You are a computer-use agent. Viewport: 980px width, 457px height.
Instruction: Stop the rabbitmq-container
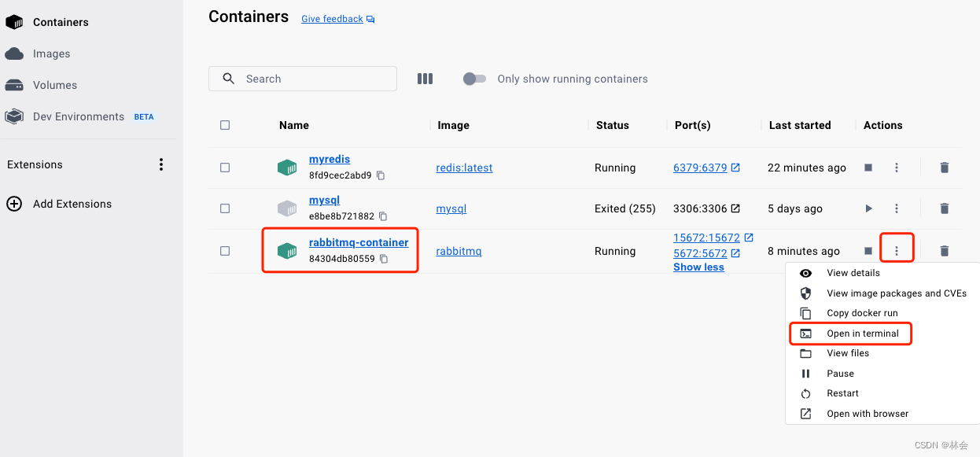click(x=868, y=251)
